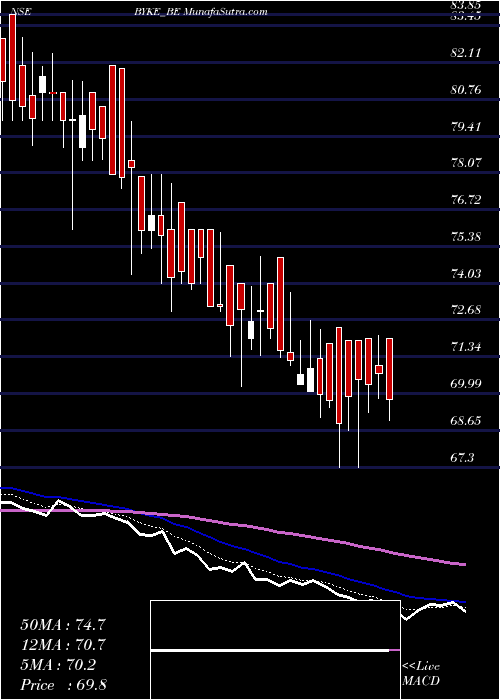Select the 74.03 price level label
The image size is (500, 700).
(x=466, y=273)
